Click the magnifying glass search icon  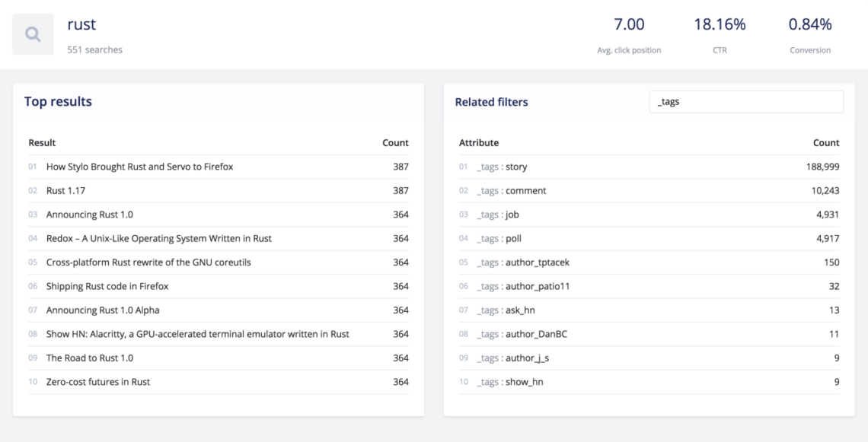point(32,33)
